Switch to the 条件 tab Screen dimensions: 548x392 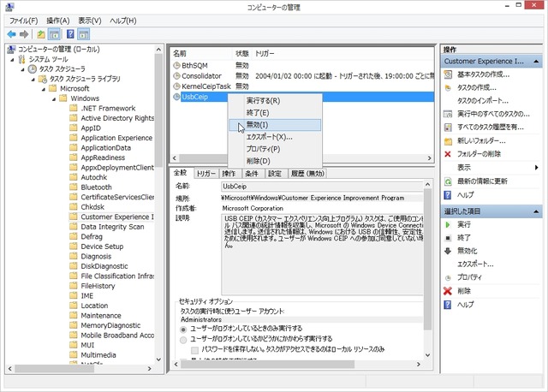click(252, 173)
